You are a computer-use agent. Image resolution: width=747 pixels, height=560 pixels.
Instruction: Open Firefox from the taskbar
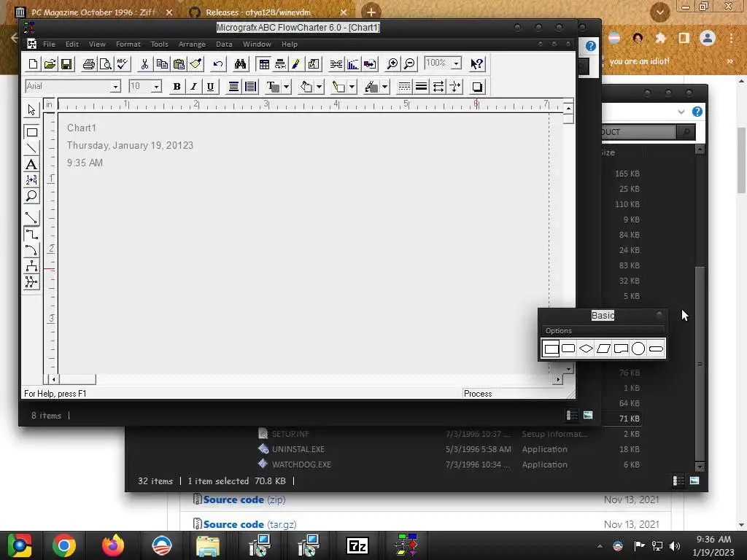[113, 545]
